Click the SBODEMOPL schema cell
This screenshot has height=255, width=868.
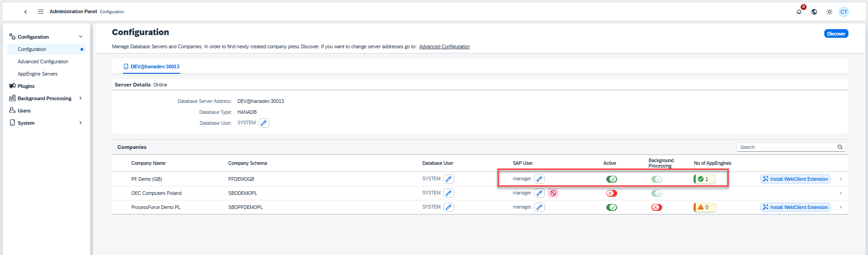click(x=243, y=193)
